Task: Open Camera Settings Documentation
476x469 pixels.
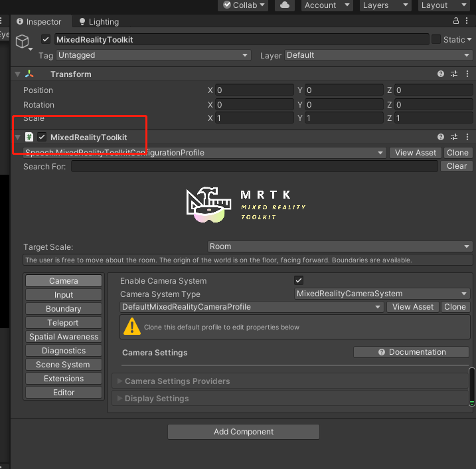Action: click(x=412, y=352)
